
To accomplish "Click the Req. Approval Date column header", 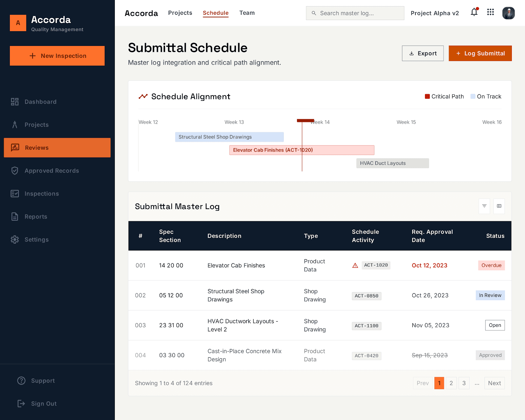I will [432, 236].
